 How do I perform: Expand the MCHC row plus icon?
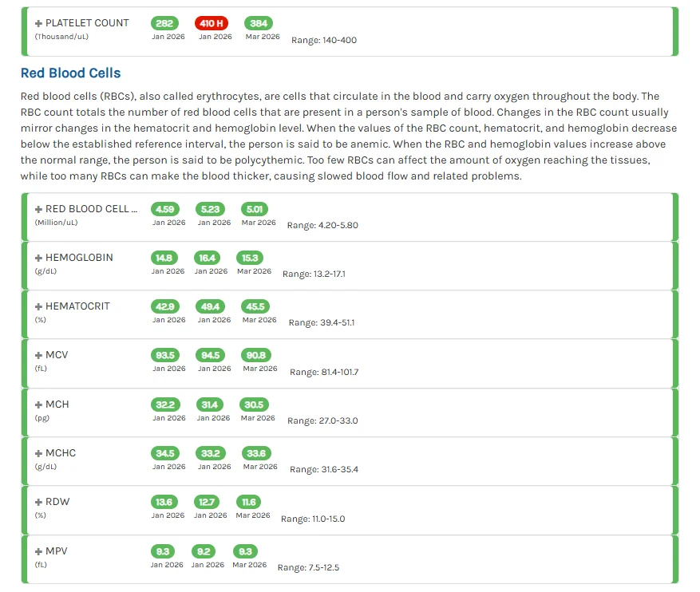pos(39,453)
